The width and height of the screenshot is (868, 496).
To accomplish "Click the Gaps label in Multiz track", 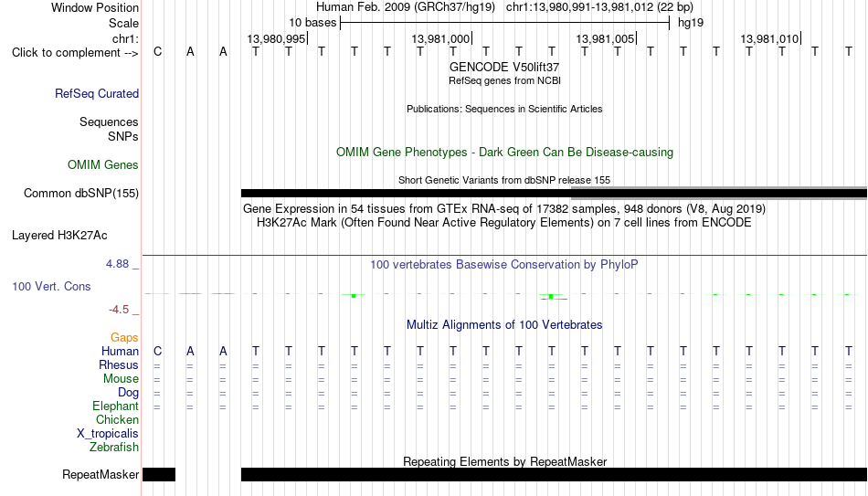I will tap(124, 337).
